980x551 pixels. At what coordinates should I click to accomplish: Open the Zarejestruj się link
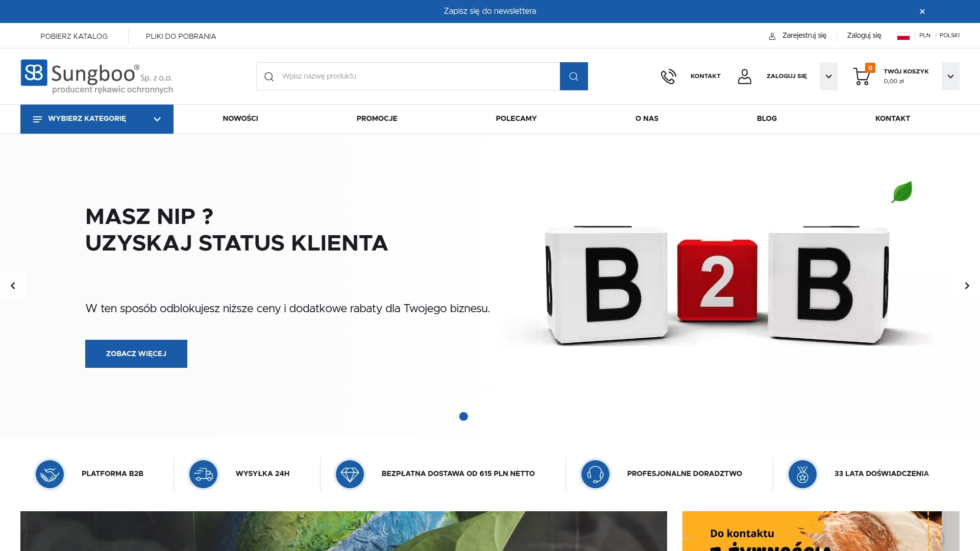(804, 35)
